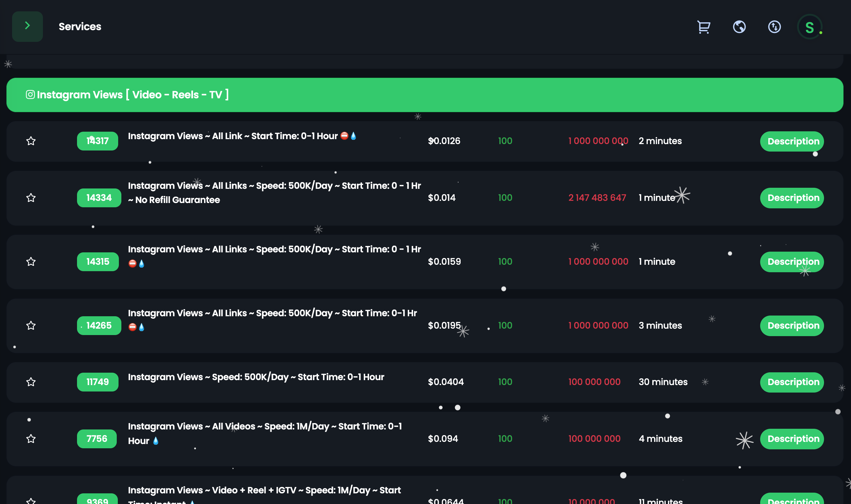Open Description for service 7756
This screenshot has width=851, height=504.
pyautogui.click(x=792, y=439)
